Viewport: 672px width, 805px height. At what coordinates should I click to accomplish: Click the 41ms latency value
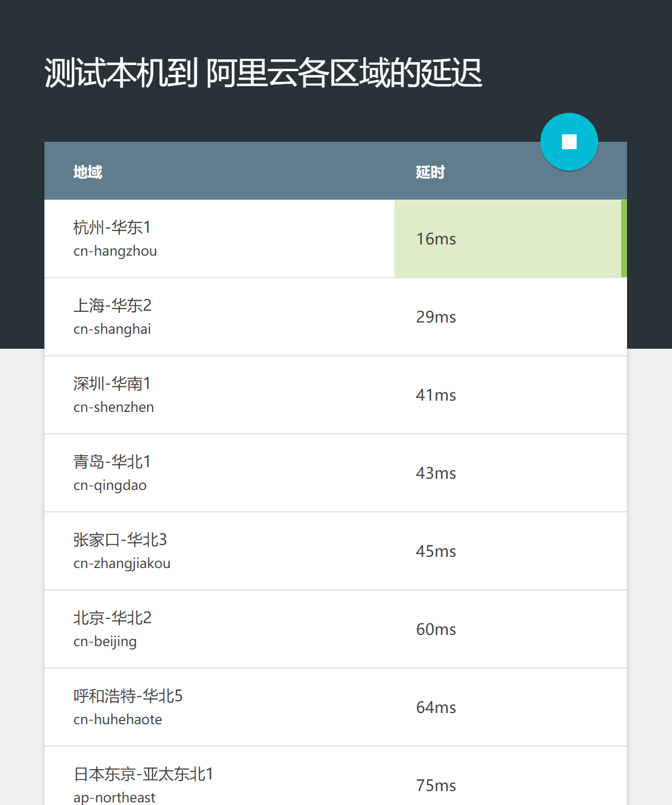coord(436,395)
